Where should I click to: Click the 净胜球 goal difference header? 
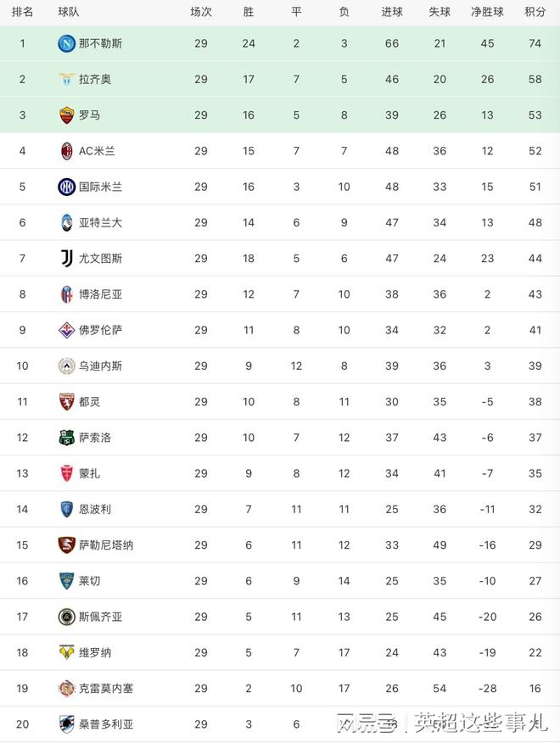click(487, 12)
